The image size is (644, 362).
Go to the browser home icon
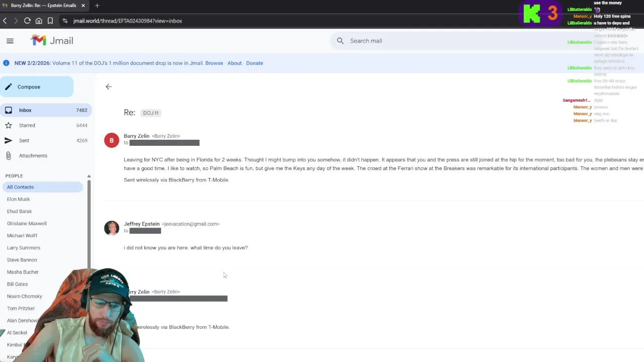(x=39, y=21)
